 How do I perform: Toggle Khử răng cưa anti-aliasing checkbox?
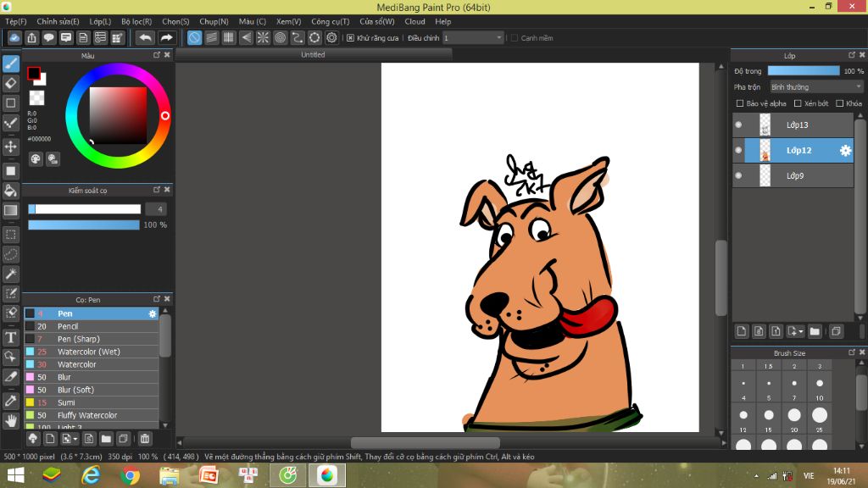(x=350, y=38)
